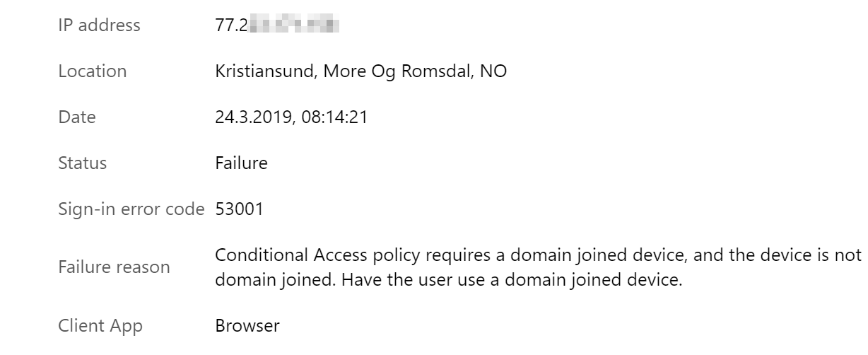Click the Status label

pos(83,163)
